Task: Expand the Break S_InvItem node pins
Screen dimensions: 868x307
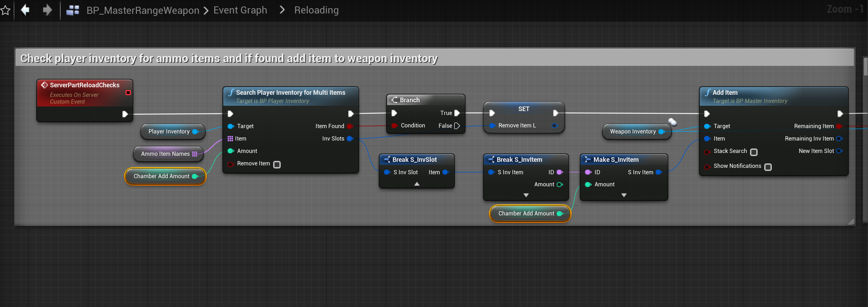Action: (x=526, y=195)
